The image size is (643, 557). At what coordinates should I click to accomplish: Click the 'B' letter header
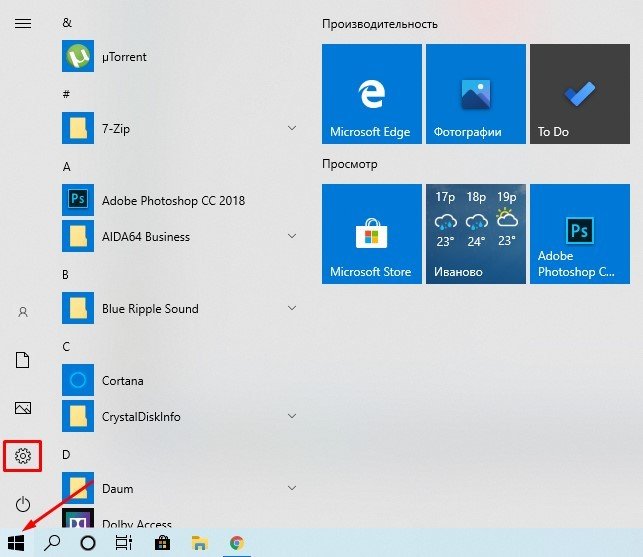coord(65,274)
